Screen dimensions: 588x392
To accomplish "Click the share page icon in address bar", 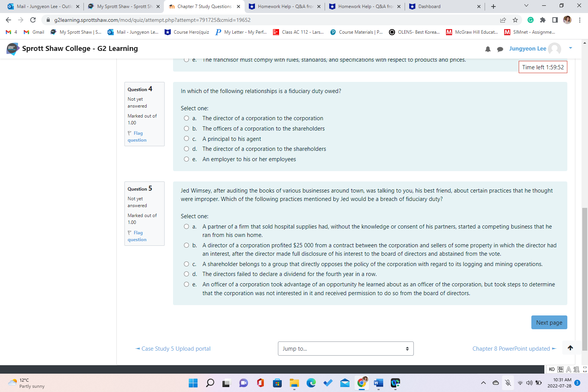I will click(503, 20).
